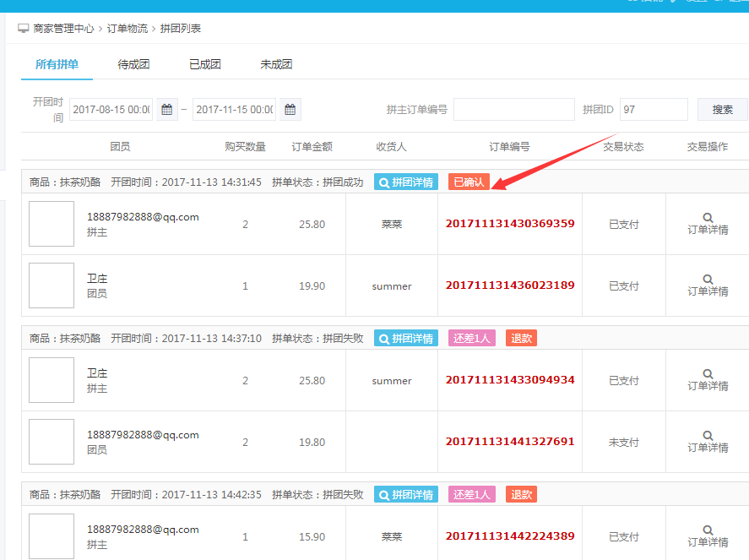Switch to the 已成团 tab
Image resolution: width=749 pixels, height=560 pixels.
pyautogui.click(x=205, y=64)
